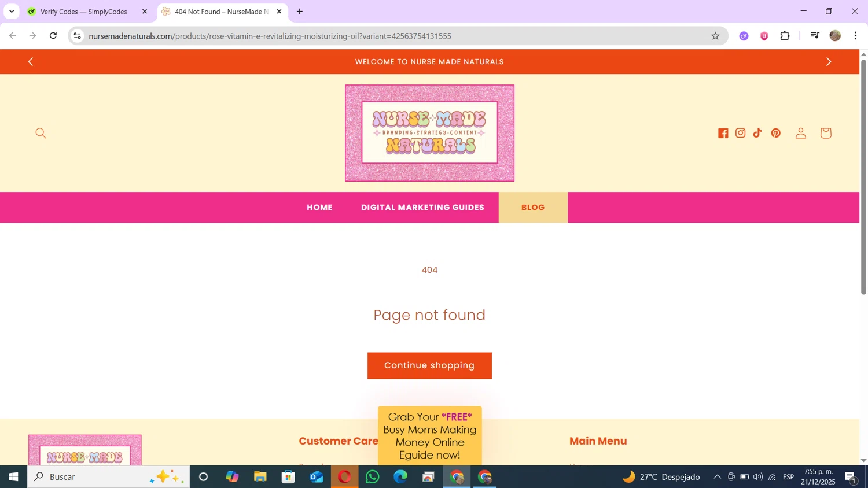
Task: Open the Facebook social link icon
Action: tap(723, 134)
